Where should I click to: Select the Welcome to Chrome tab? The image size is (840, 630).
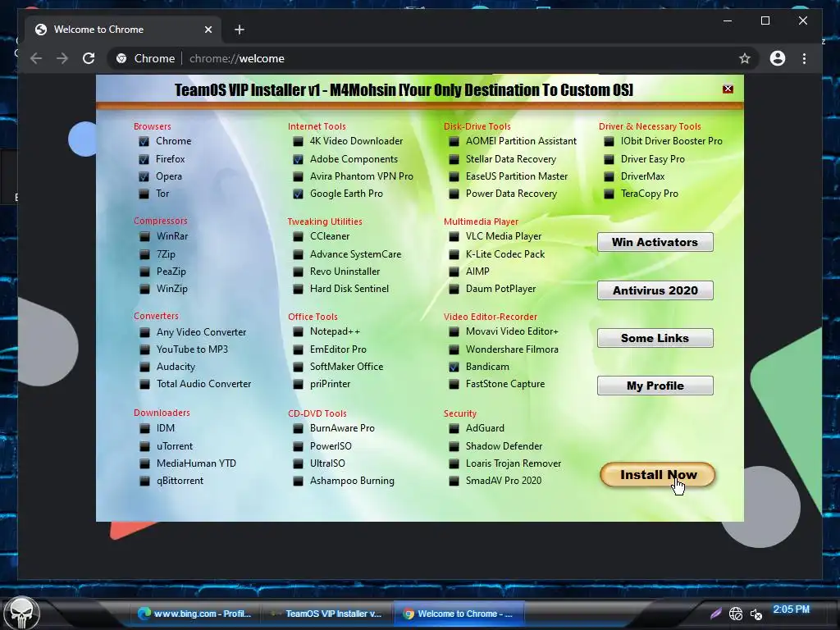click(x=124, y=30)
